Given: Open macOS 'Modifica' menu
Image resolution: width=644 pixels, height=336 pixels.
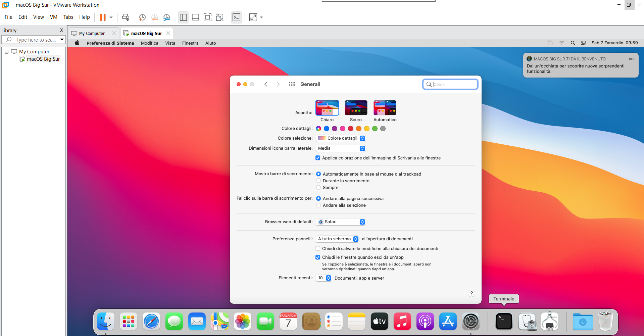Looking at the screenshot, I should coord(150,43).
